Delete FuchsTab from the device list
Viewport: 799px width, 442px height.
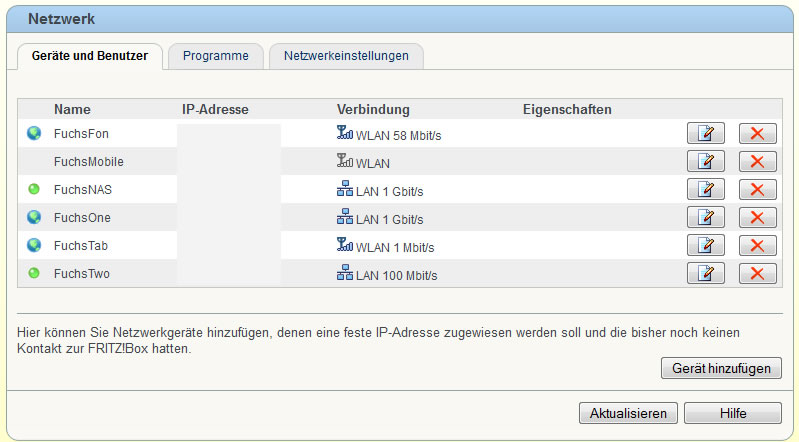(757, 245)
